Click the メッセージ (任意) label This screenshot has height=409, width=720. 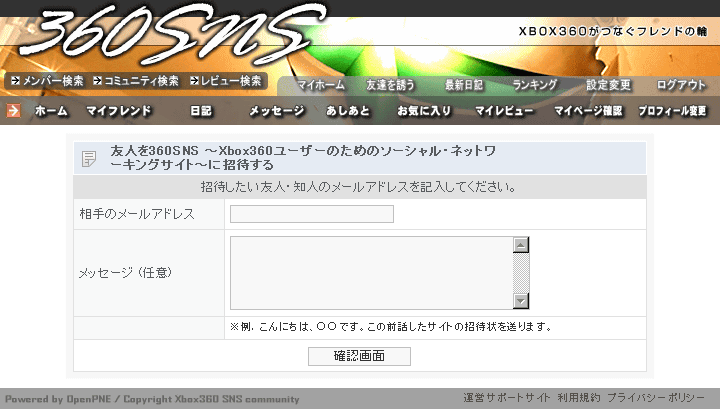(125, 273)
